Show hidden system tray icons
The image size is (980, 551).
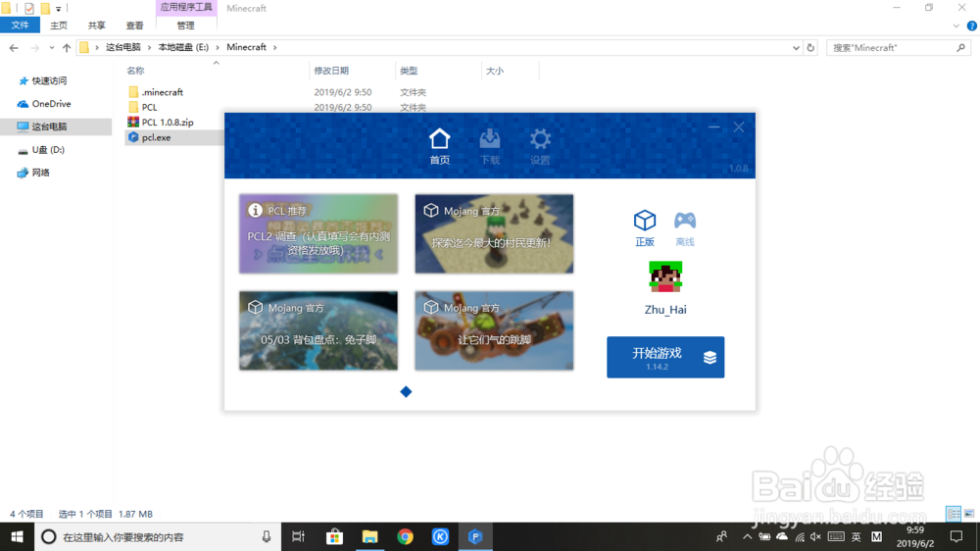747,536
